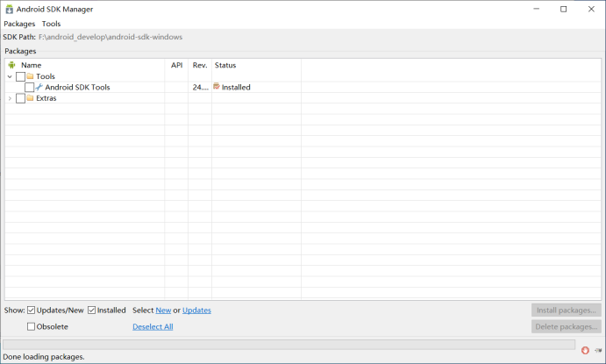Select the Android SDK Tools row text
606x364 pixels.
coord(77,88)
